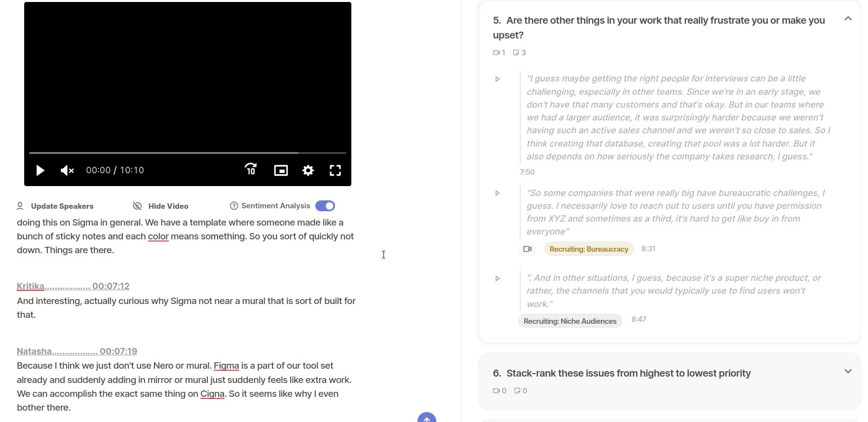
Task: Enable picture-in-picture mode
Action: [x=281, y=170]
